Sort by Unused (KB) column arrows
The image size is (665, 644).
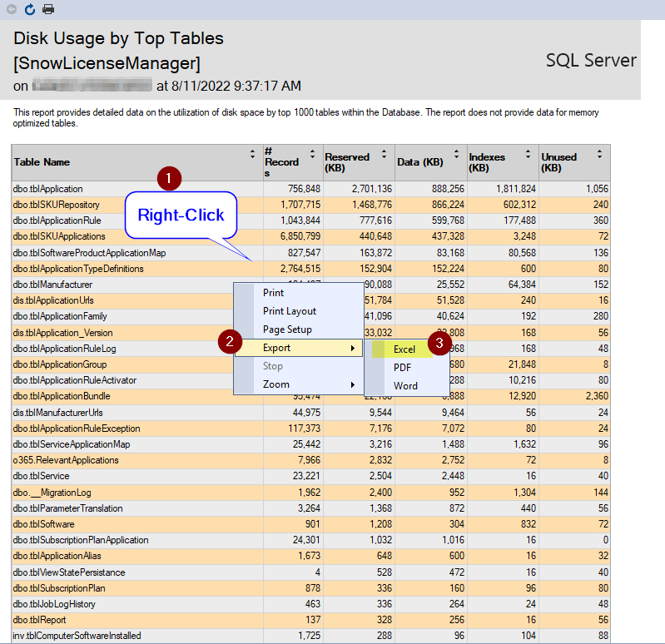[600, 154]
